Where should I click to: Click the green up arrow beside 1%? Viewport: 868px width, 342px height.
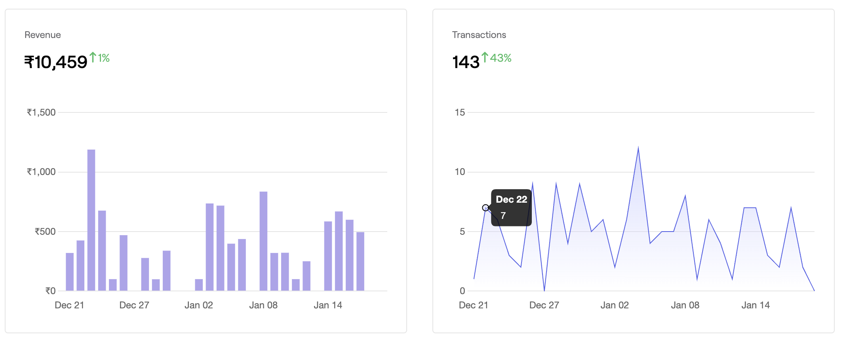[x=93, y=57]
